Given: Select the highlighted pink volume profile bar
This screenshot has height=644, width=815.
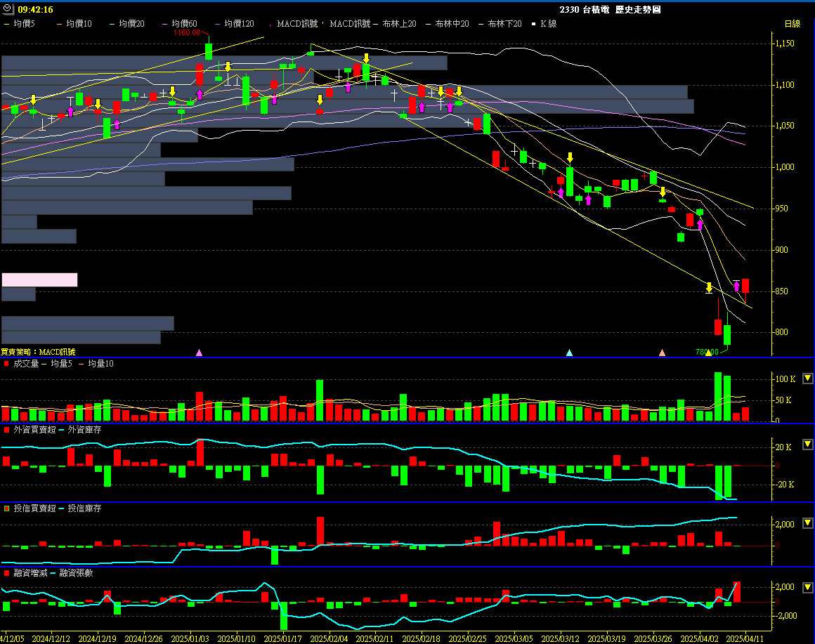Looking at the screenshot, I should [39, 280].
